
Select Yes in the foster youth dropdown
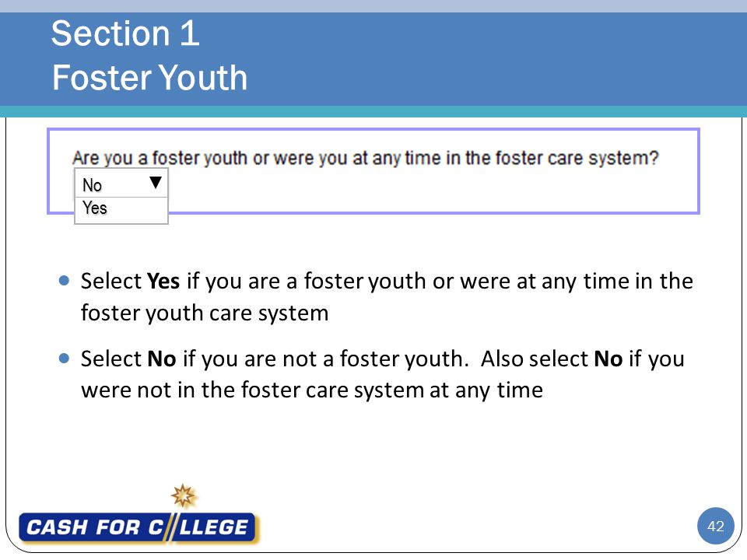coord(121,209)
